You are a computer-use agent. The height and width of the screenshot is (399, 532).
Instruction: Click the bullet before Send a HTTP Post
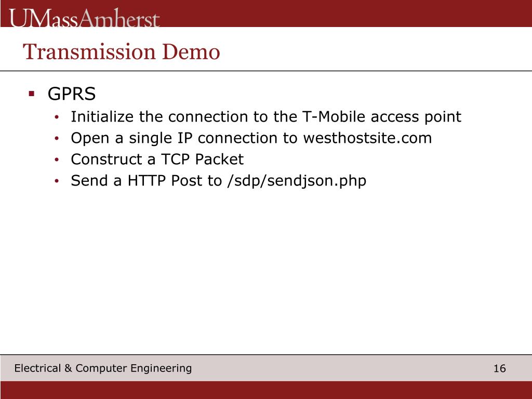pyautogui.click(x=57, y=181)
